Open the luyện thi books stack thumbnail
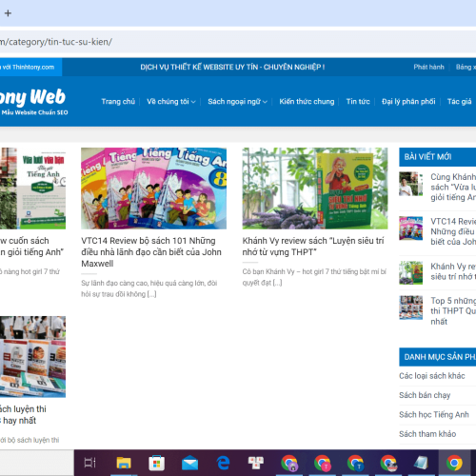 pyautogui.click(x=32, y=357)
